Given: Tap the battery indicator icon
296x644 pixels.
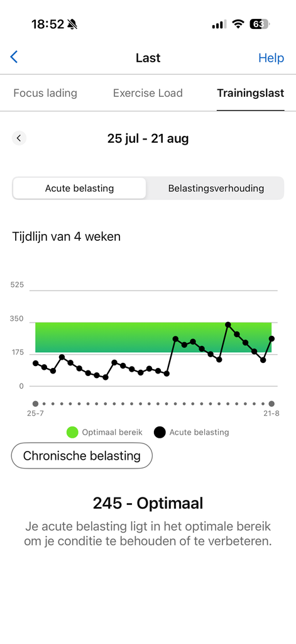Looking at the screenshot, I should point(260,25).
